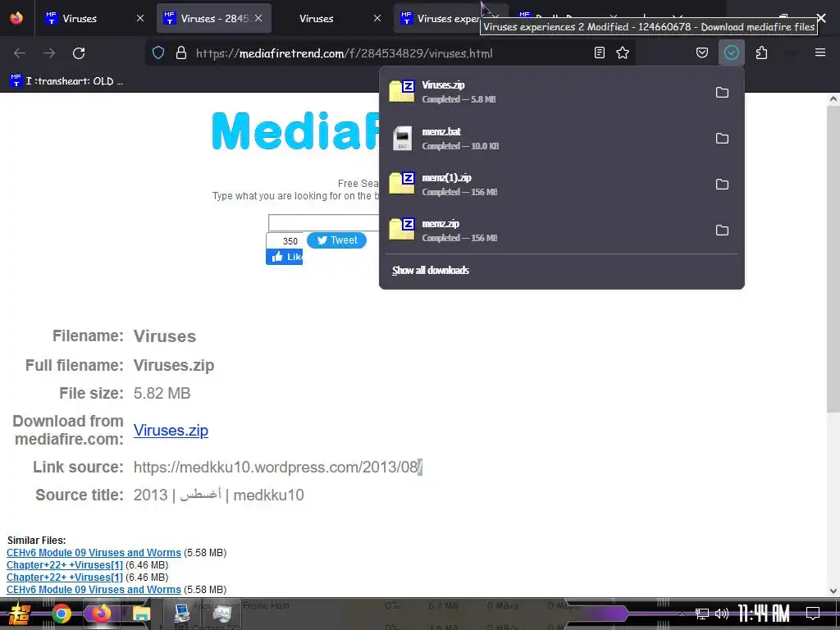
Task: Go forward to next page
Action: pos(49,53)
